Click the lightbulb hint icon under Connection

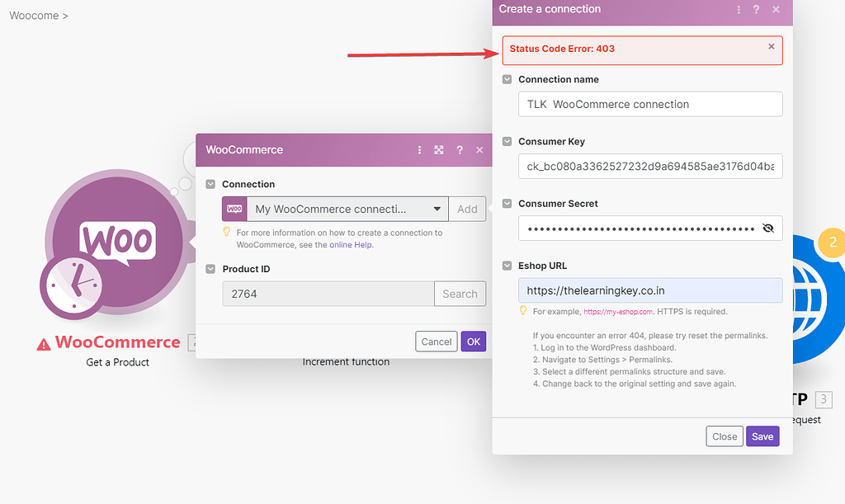(x=227, y=232)
